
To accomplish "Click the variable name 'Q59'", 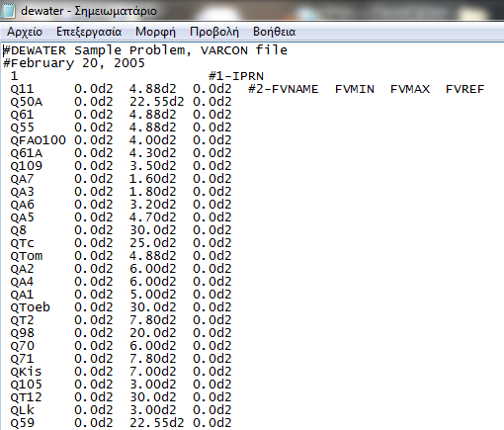I will [x=22, y=423].
